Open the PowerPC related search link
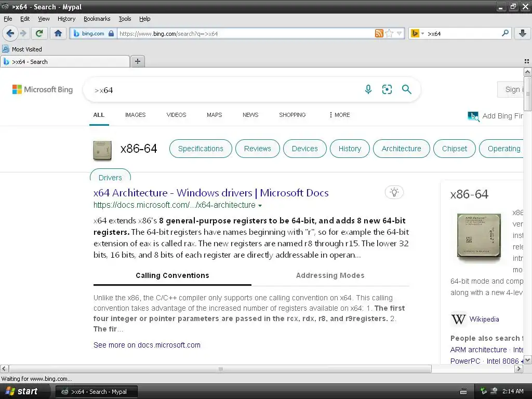 (465, 362)
